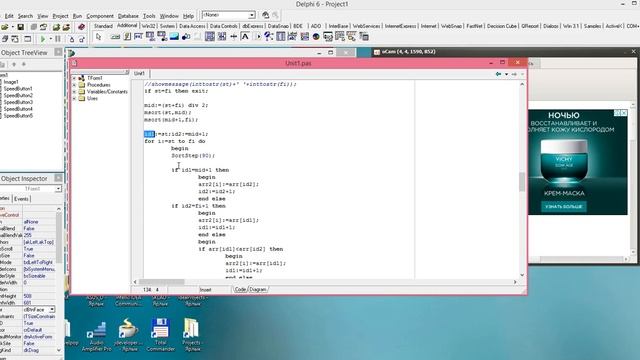
Task: Pick the Shape component icon
Action: (186, 37)
